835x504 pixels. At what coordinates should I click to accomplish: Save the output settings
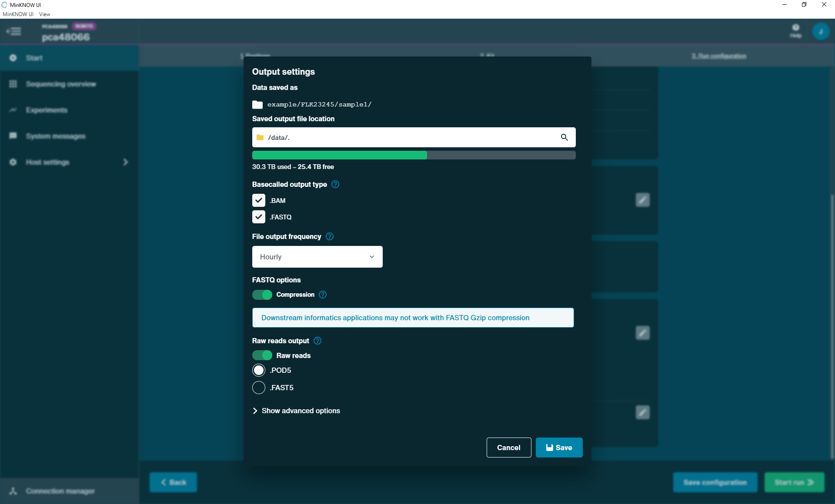pos(559,448)
